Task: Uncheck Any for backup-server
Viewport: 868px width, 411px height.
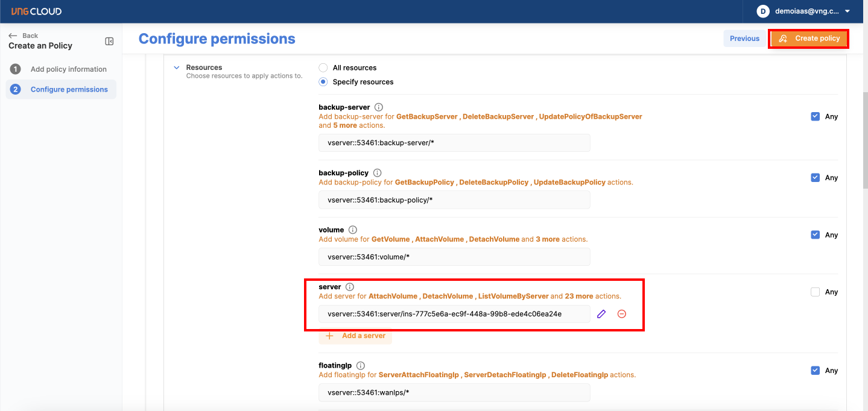Action: click(x=815, y=117)
